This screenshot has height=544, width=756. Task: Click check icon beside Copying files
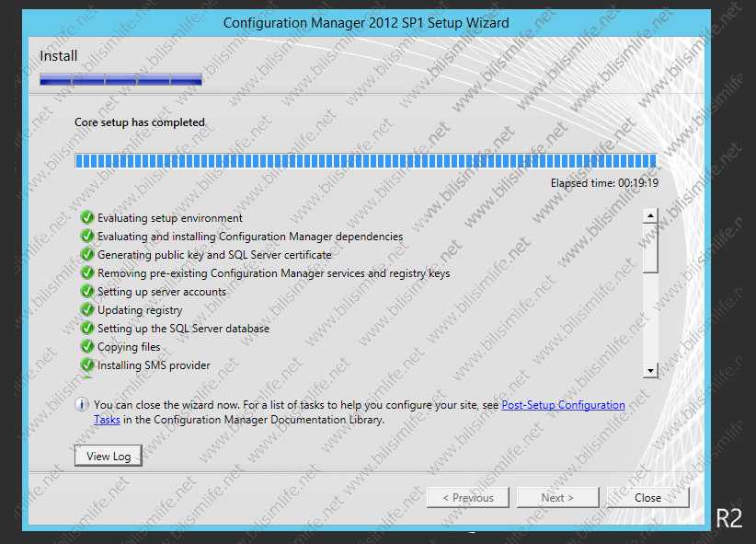pyautogui.click(x=87, y=346)
